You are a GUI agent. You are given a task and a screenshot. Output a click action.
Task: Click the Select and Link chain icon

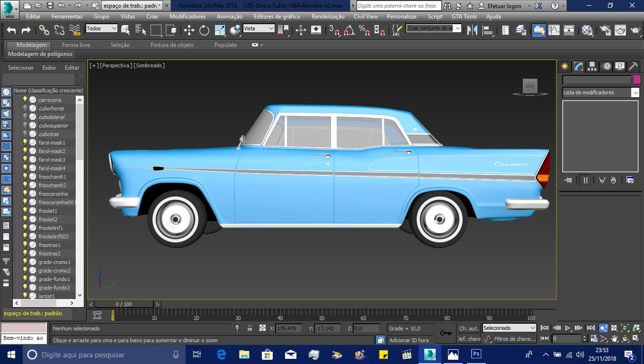coord(44,30)
